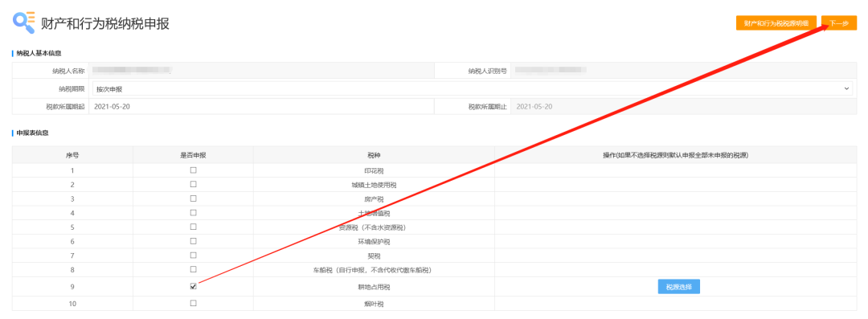Select the 土地增值税 checkbox
Screen dimensions: 868x319
(193, 212)
